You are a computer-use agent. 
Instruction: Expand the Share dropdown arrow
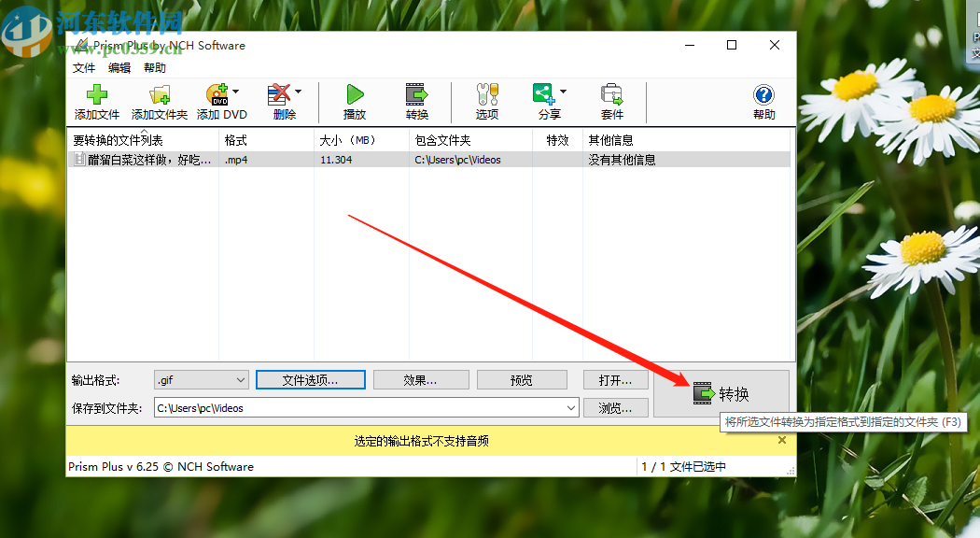563,92
